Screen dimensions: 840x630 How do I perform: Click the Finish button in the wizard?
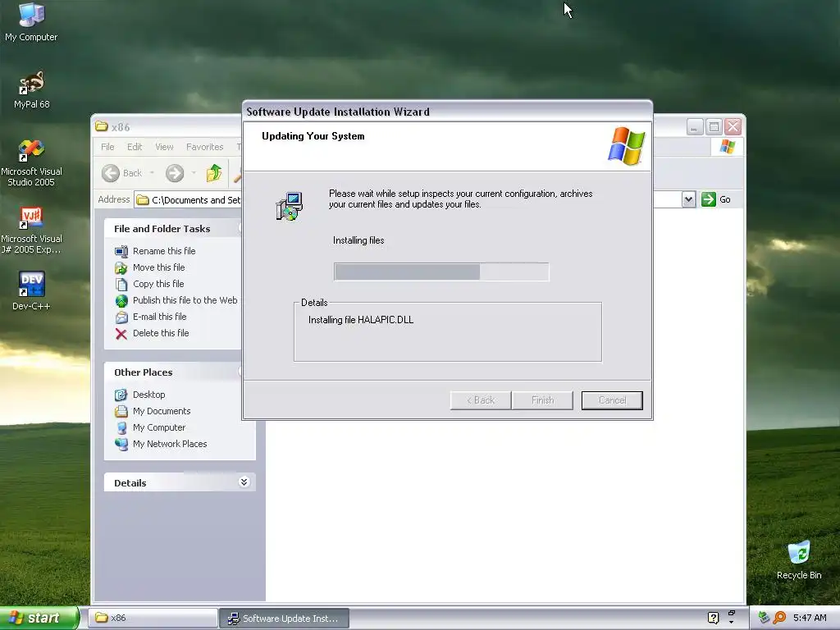pyautogui.click(x=542, y=400)
